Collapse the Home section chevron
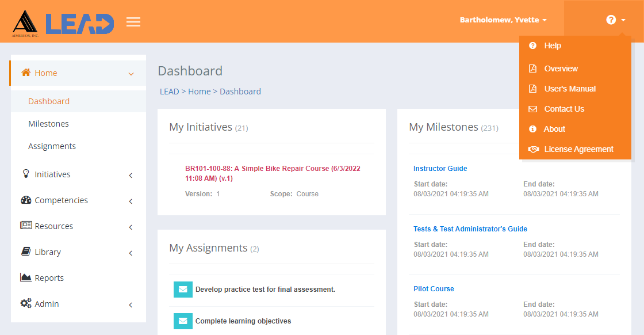This screenshot has width=644, height=335. click(131, 74)
